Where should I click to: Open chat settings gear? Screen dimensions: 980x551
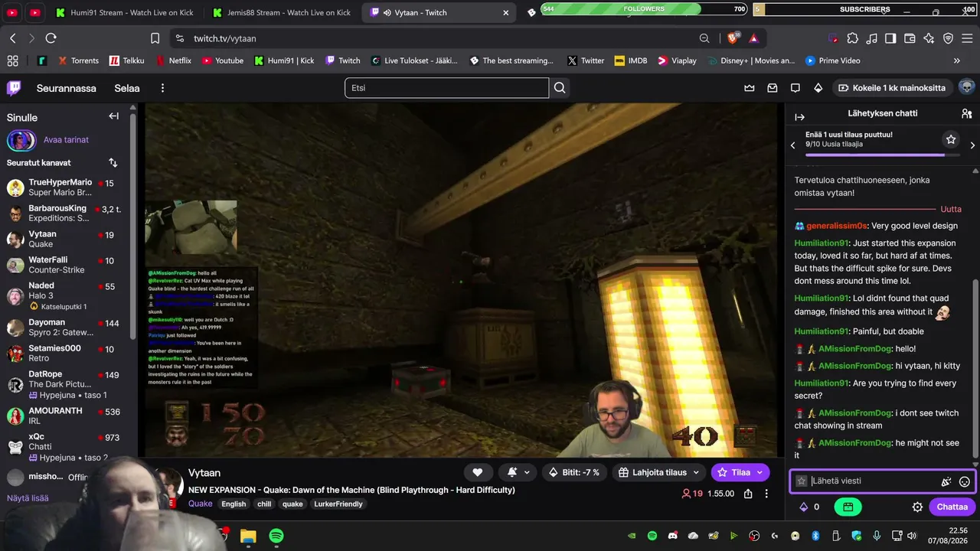pyautogui.click(x=917, y=507)
